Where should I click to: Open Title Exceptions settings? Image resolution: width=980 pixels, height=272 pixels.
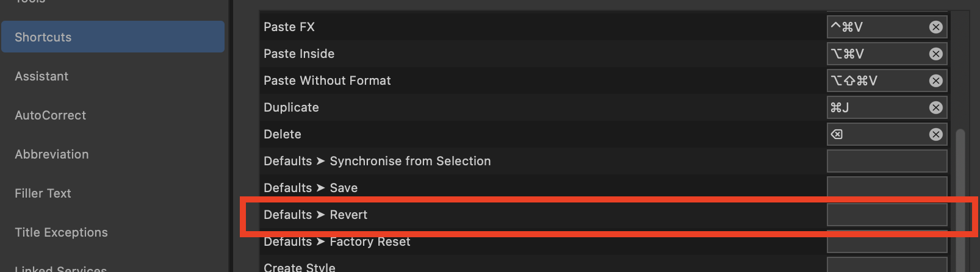click(61, 232)
